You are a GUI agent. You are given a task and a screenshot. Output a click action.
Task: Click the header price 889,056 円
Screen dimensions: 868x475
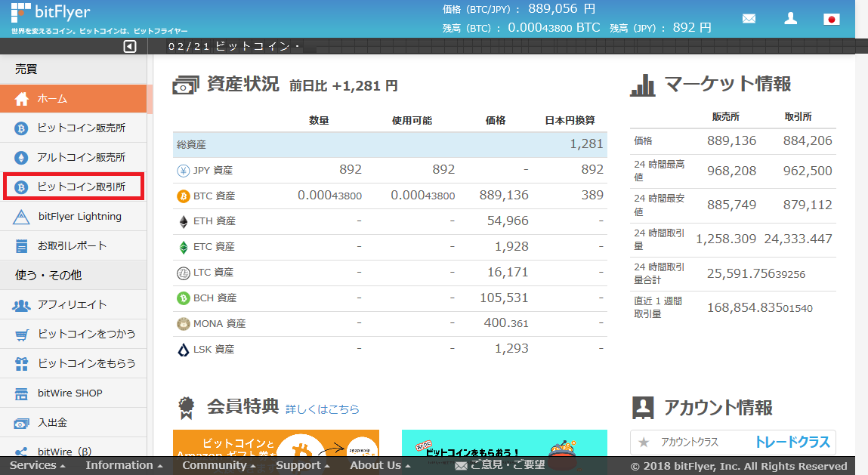pos(561,9)
